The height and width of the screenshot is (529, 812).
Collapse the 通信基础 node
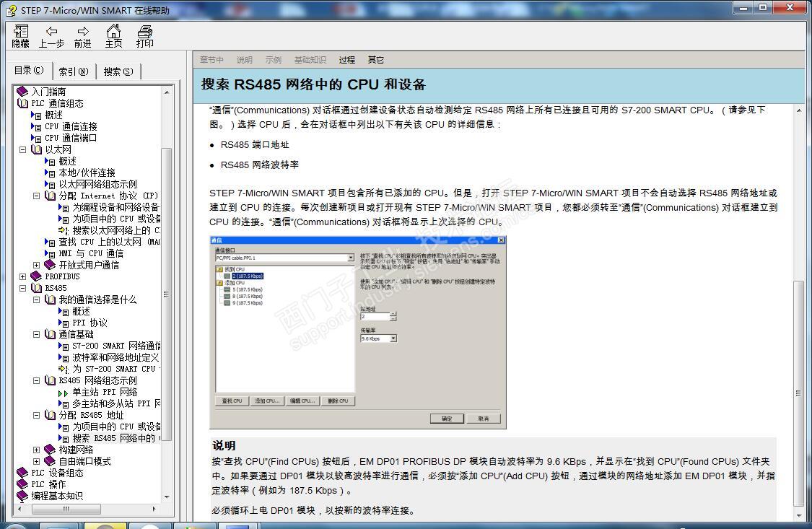(x=36, y=334)
